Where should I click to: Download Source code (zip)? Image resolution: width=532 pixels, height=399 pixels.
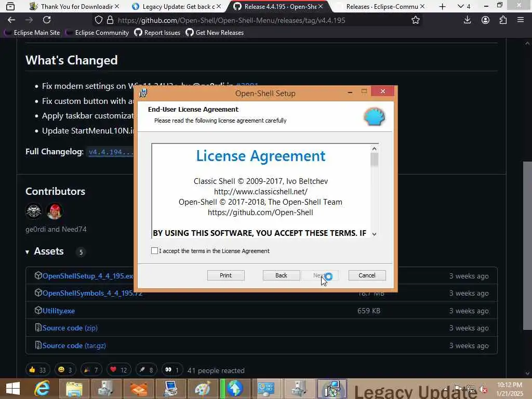(70, 328)
